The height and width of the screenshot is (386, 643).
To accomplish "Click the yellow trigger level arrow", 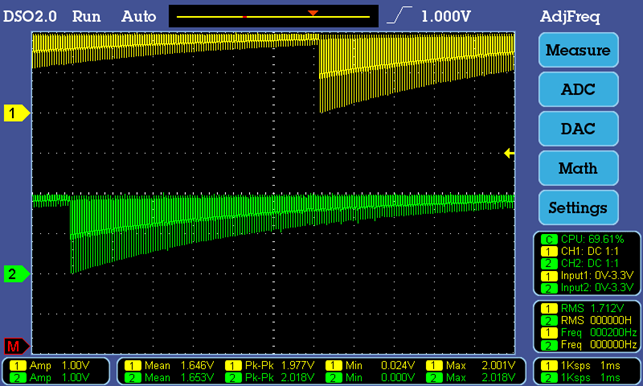I will (509, 153).
